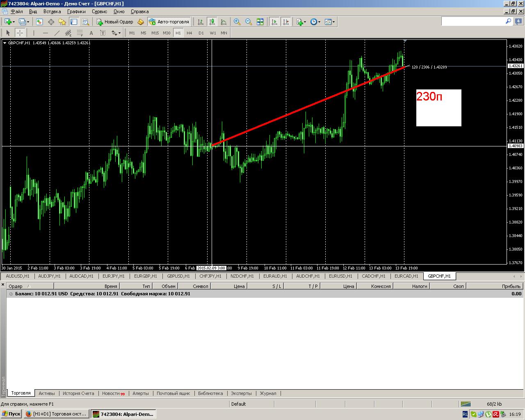Open the Strategy Tester magnifier icon
The height and width of the screenshot is (420, 525).
point(85,22)
